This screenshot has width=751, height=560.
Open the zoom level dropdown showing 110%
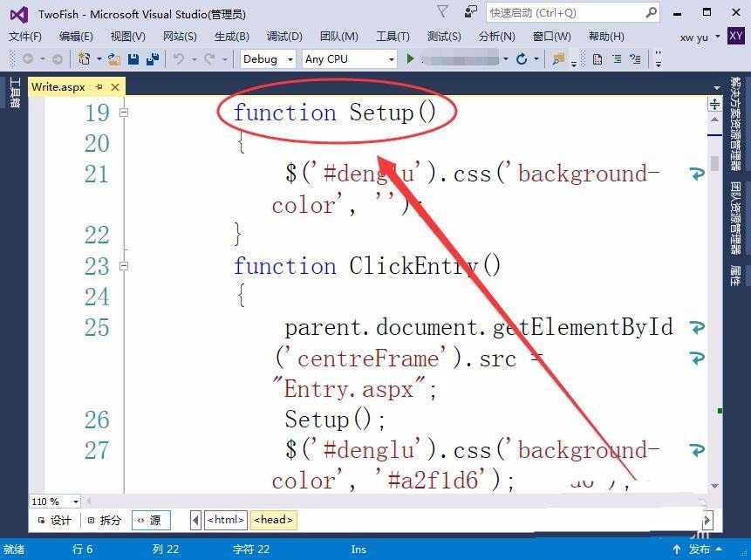pos(54,502)
